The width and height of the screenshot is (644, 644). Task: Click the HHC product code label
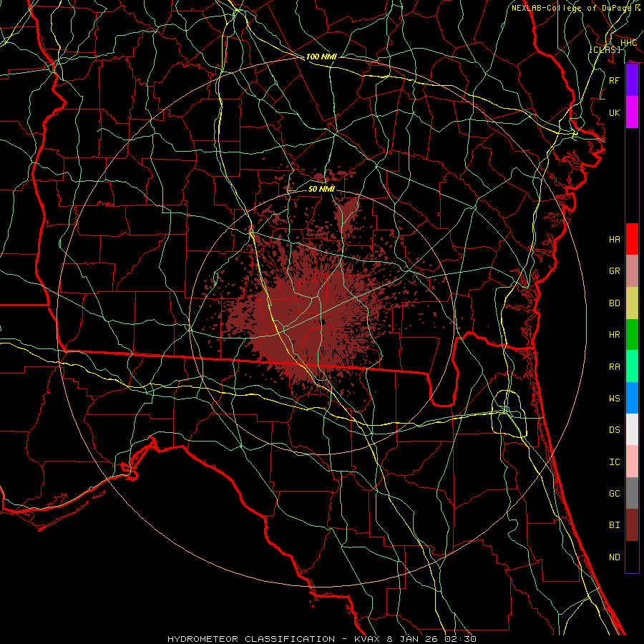[x=628, y=43]
